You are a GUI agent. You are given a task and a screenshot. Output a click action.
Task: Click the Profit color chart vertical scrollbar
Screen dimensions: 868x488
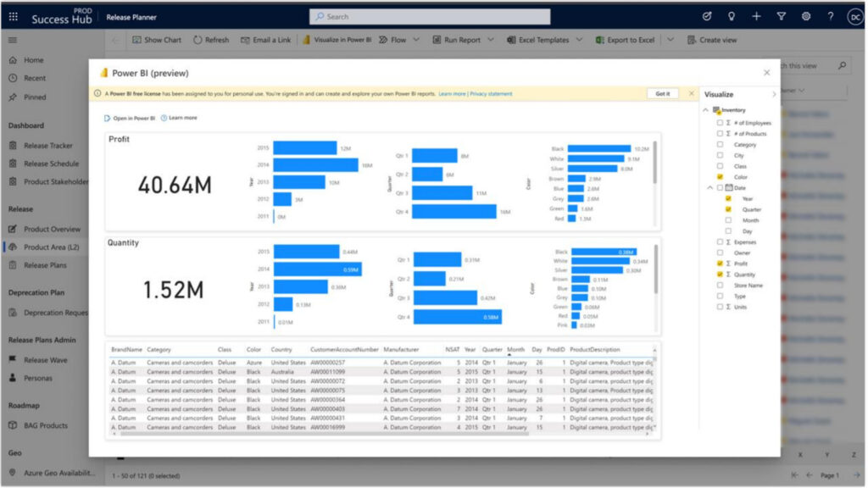655,162
